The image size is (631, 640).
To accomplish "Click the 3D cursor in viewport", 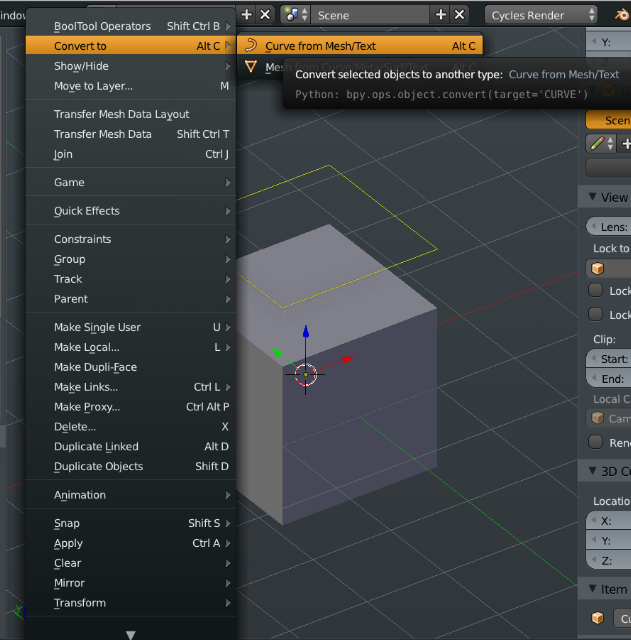I will 306,374.
